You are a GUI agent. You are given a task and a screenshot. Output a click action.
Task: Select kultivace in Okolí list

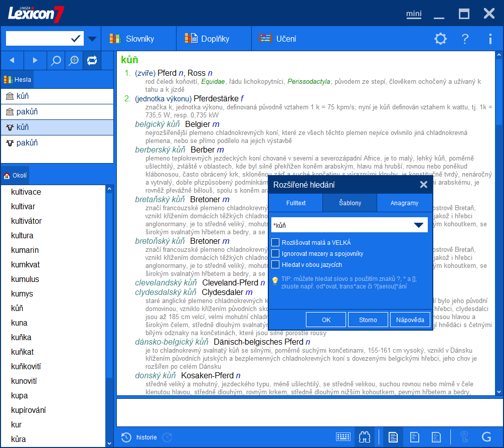click(x=26, y=192)
